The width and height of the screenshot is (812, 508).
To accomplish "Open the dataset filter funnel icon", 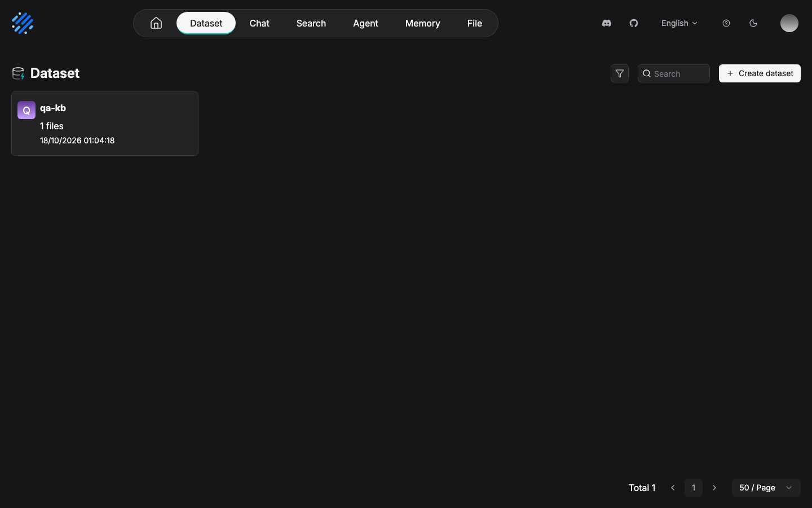I will (x=620, y=73).
